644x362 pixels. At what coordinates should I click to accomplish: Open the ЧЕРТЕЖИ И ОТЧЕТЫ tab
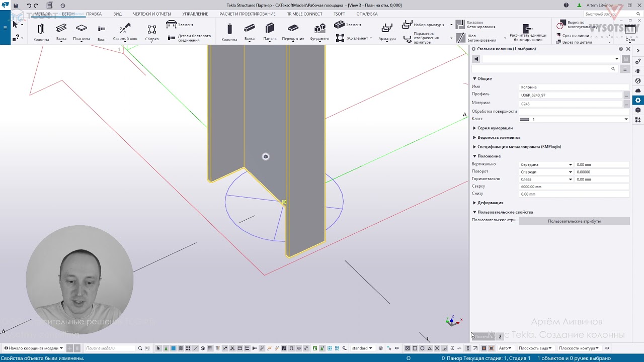click(152, 14)
